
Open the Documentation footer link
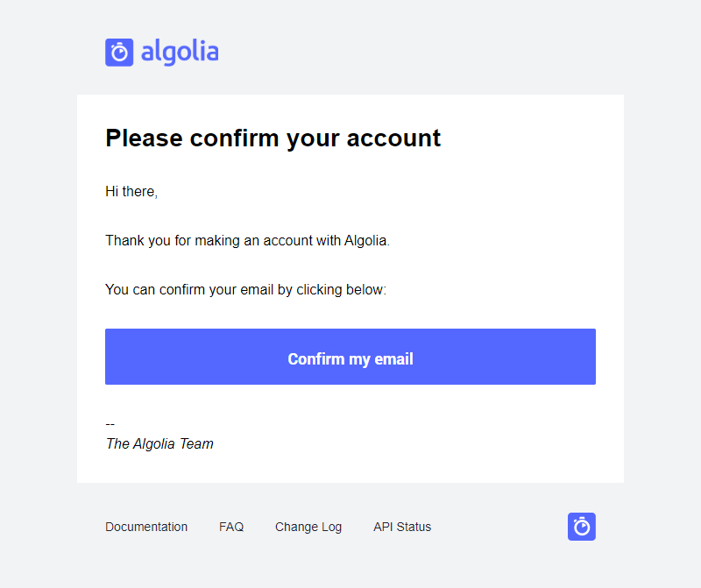point(146,527)
